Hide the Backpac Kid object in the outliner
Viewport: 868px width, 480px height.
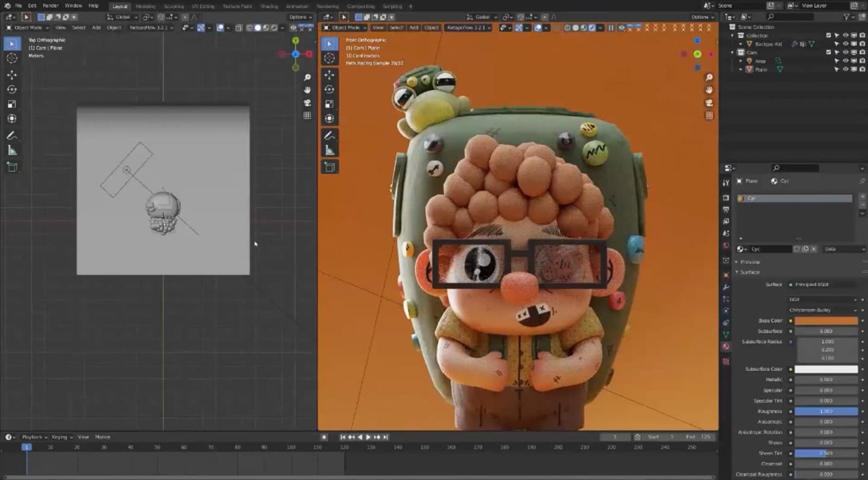(x=846, y=43)
